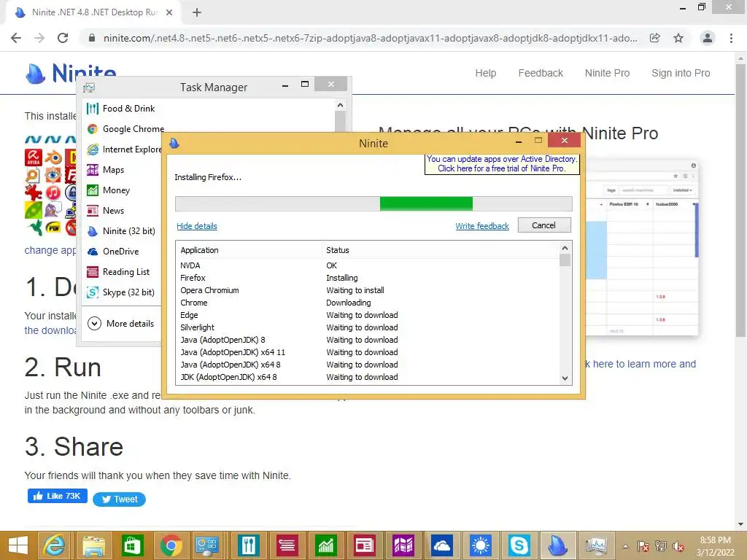Select the Silverlight row in installer list
Viewport: 747px width, 560px height.
point(368,327)
